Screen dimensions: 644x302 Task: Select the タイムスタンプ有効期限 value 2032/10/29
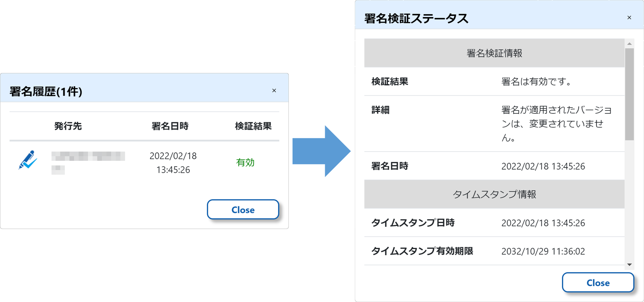543,251
